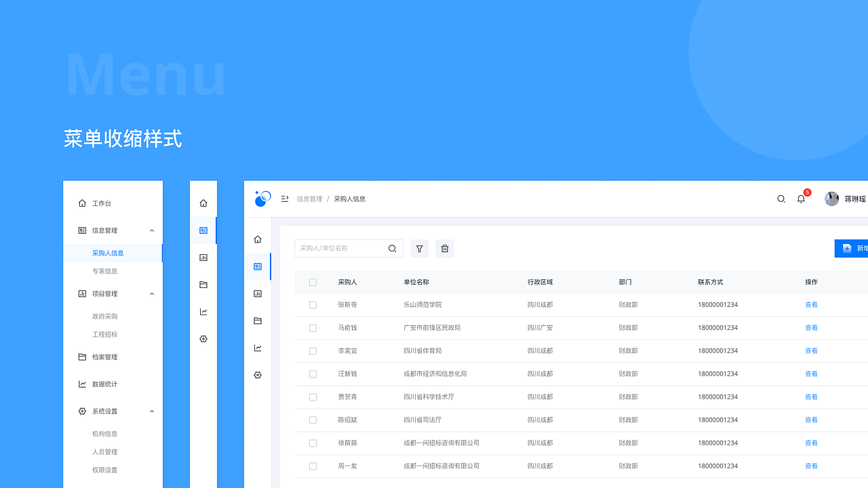The width and height of the screenshot is (868, 488).
Task: Click 查看 link for 贾贺青
Action: click(x=811, y=397)
